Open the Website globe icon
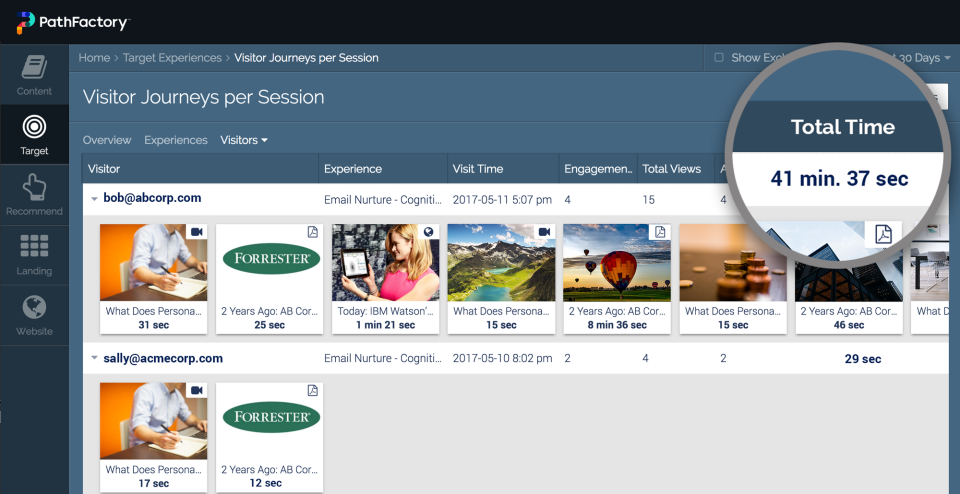960x494 pixels. pyautogui.click(x=34, y=307)
